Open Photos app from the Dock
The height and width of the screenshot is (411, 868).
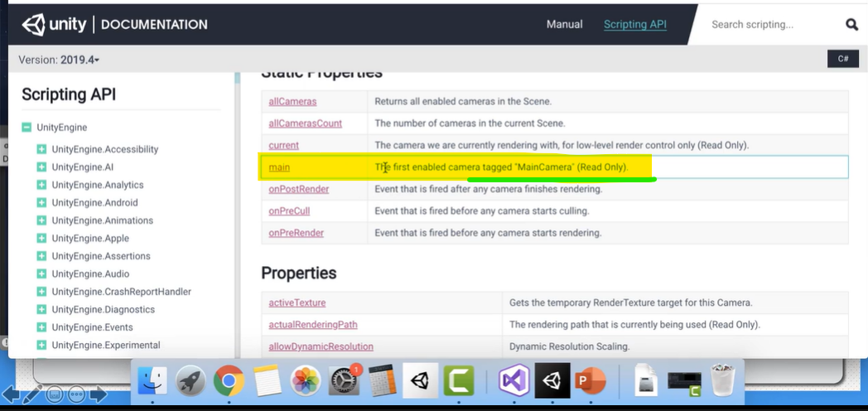click(x=306, y=381)
